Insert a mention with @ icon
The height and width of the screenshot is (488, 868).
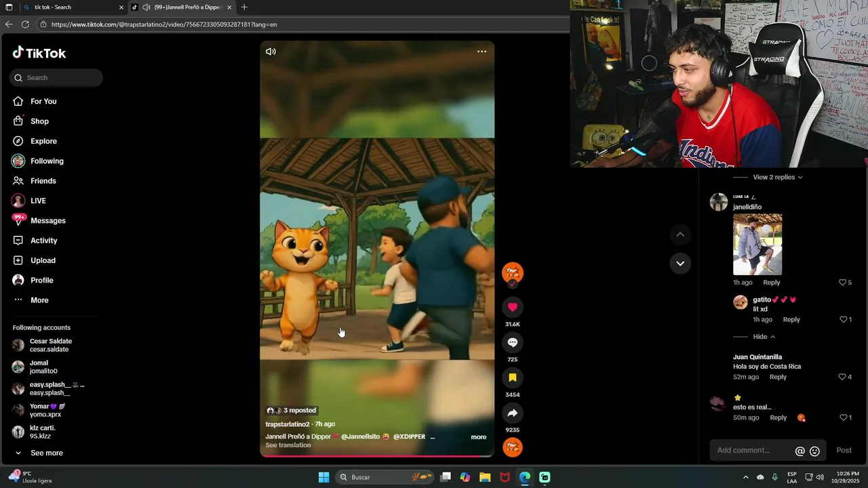[x=800, y=451]
